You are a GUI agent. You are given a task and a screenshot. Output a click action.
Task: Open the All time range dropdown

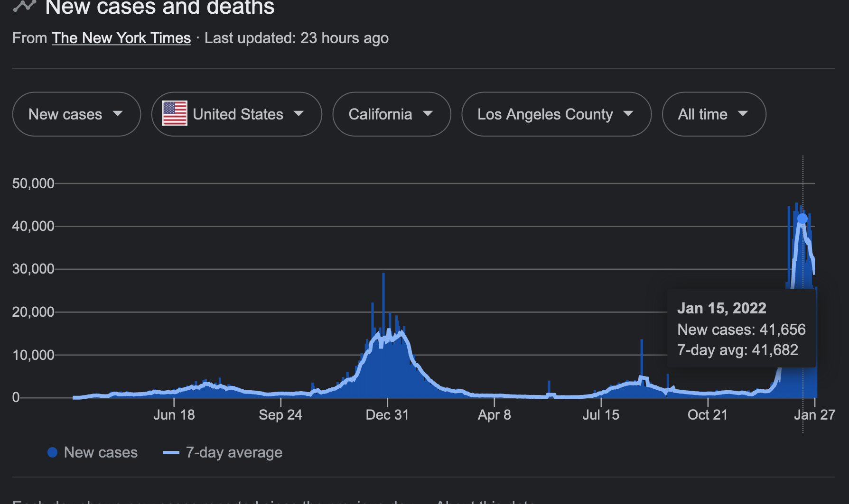click(714, 114)
